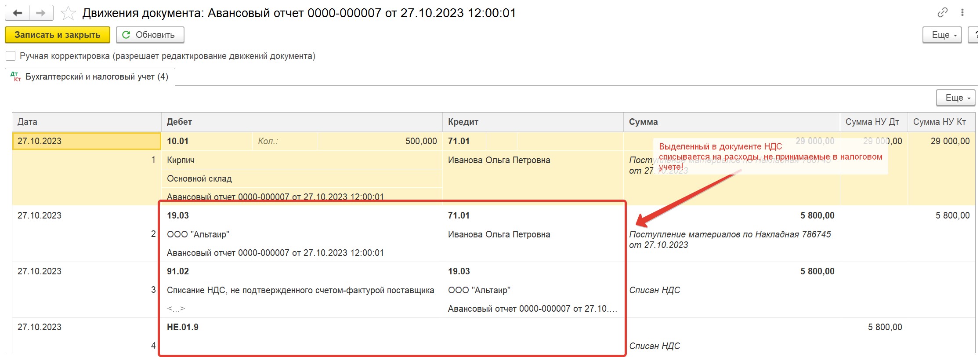Click the Сумма НУ Кт column header
The width and height of the screenshot is (980, 357).
(x=941, y=122)
